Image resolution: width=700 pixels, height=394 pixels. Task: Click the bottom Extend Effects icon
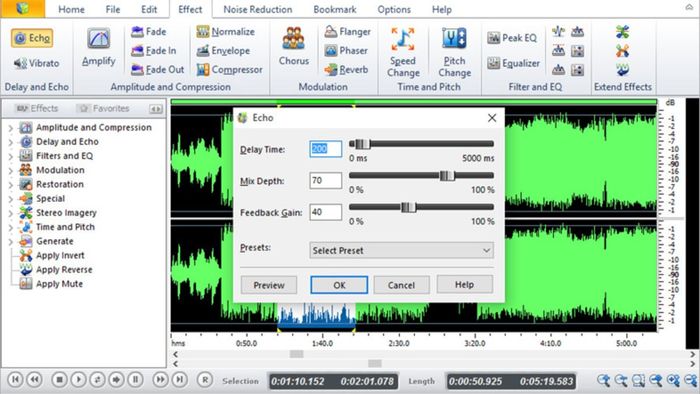coord(622,70)
